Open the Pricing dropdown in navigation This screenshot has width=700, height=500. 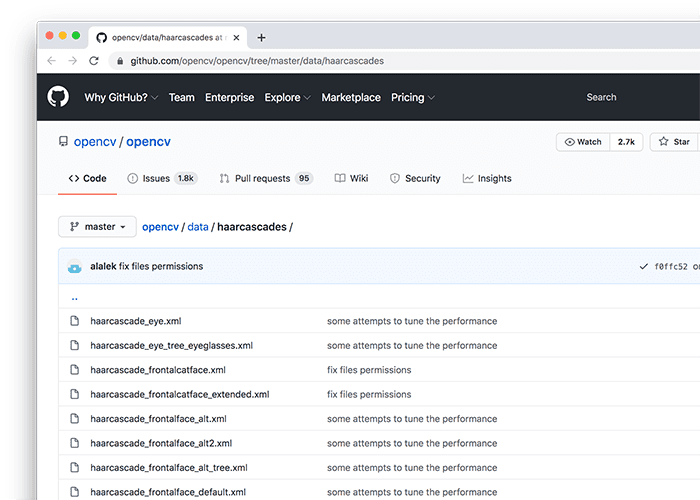(x=412, y=98)
